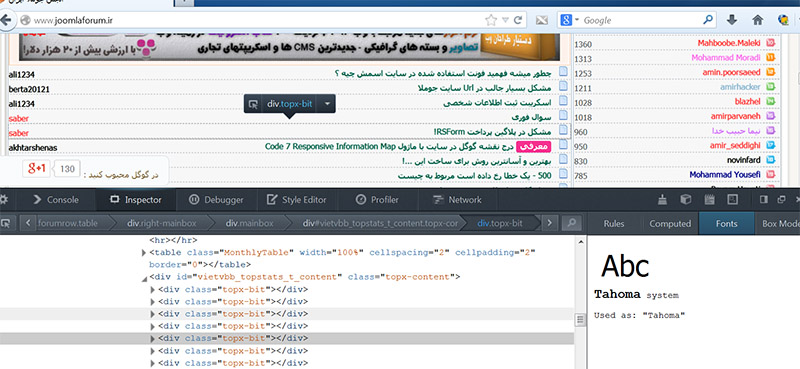Viewport: 800px width, 369px height.
Task: Click the devtools pick-element icon in breadcrumbs bar
Action: point(5,223)
